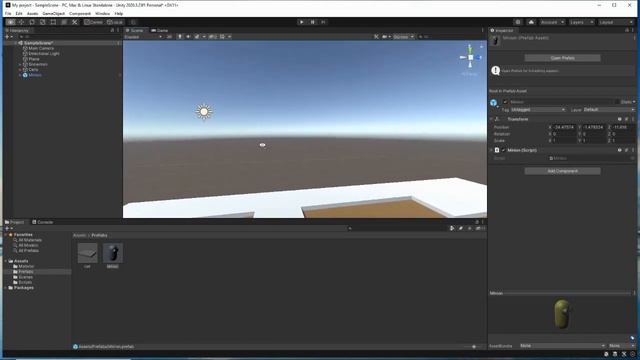Collapse the Transform component
The width and height of the screenshot is (640, 360).
[491, 119]
